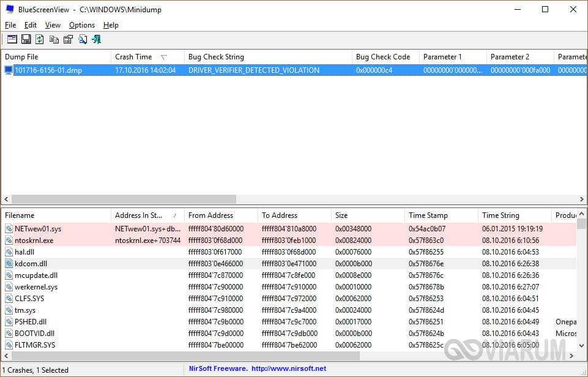Open Properties via the toolbar icon
588x377 pixels.
tap(68, 39)
